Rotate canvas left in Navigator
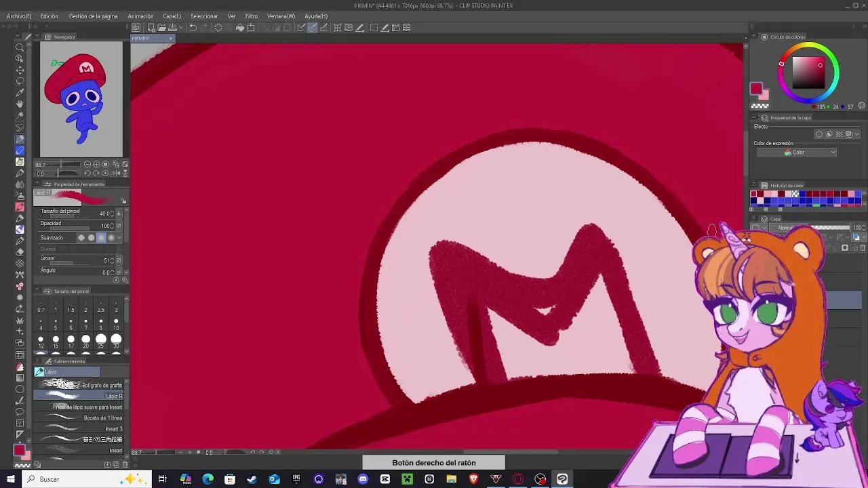 click(87, 174)
